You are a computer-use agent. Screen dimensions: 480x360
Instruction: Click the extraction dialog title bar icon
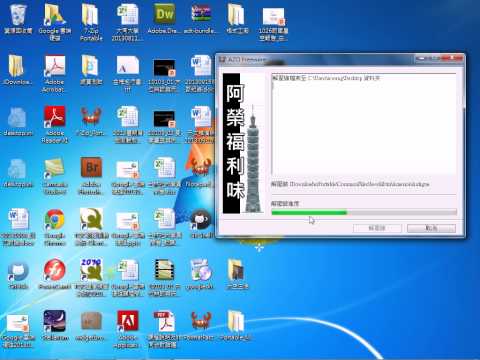pos(222,60)
